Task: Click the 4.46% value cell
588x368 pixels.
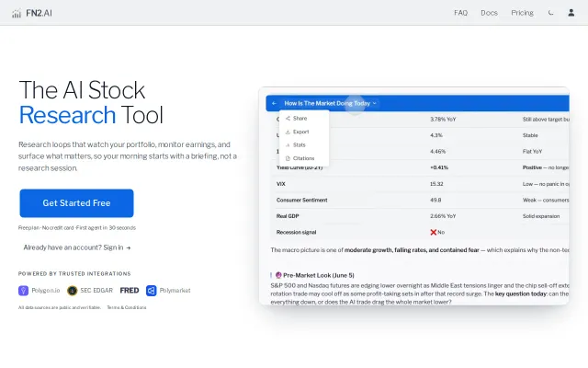Action: coord(437,151)
